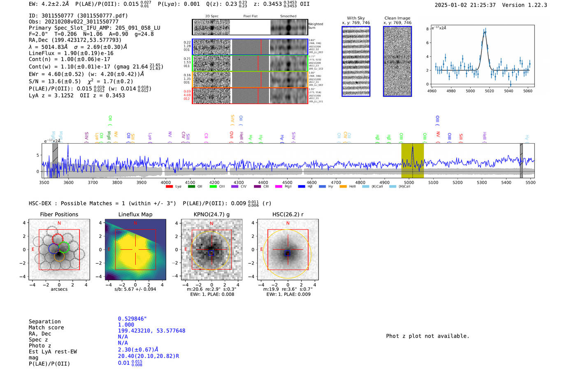
Task: Click the CIV purple legend swatch
Action: tap(235, 187)
